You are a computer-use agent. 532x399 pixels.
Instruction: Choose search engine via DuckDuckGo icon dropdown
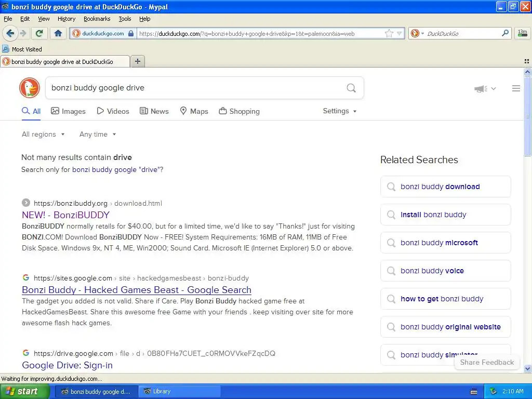(417, 33)
